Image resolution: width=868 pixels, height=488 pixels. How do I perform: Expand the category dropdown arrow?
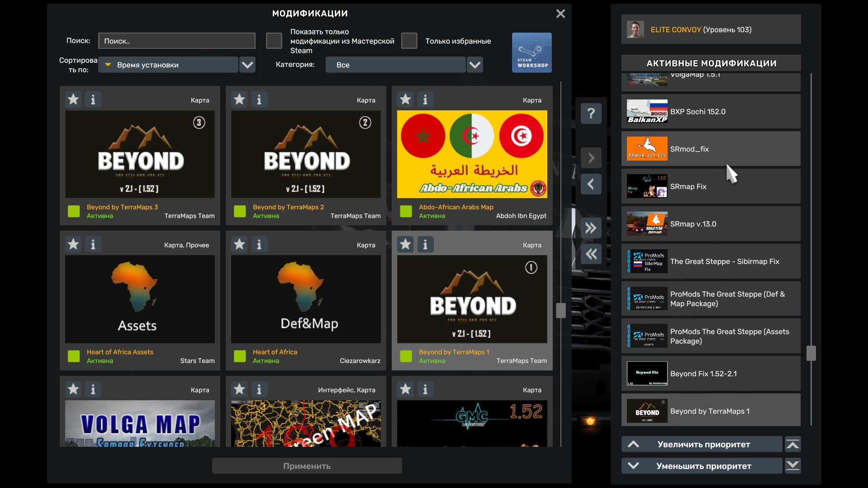click(x=475, y=65)
